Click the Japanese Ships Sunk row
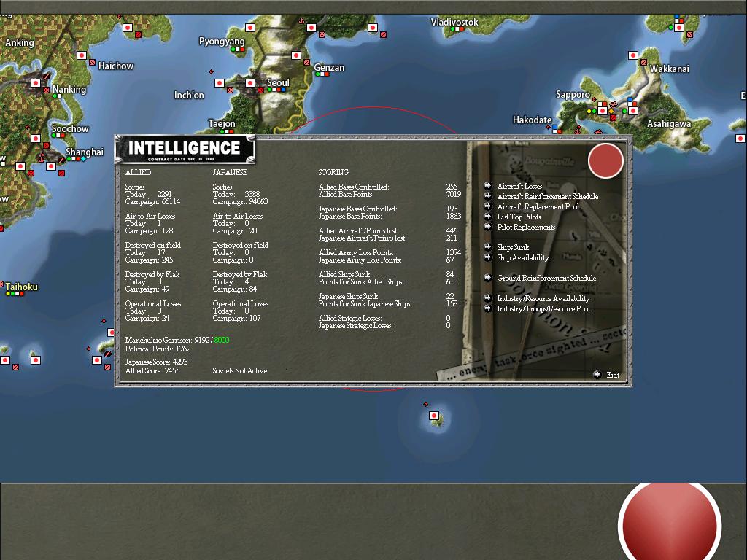Image resolution: width=747 pixels, height=560 pixels. (387, 296)
